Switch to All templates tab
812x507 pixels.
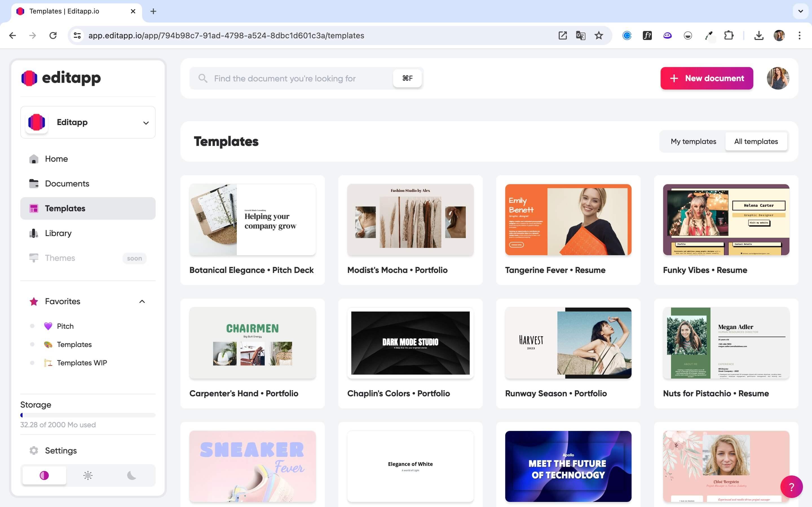click(756, 141)
